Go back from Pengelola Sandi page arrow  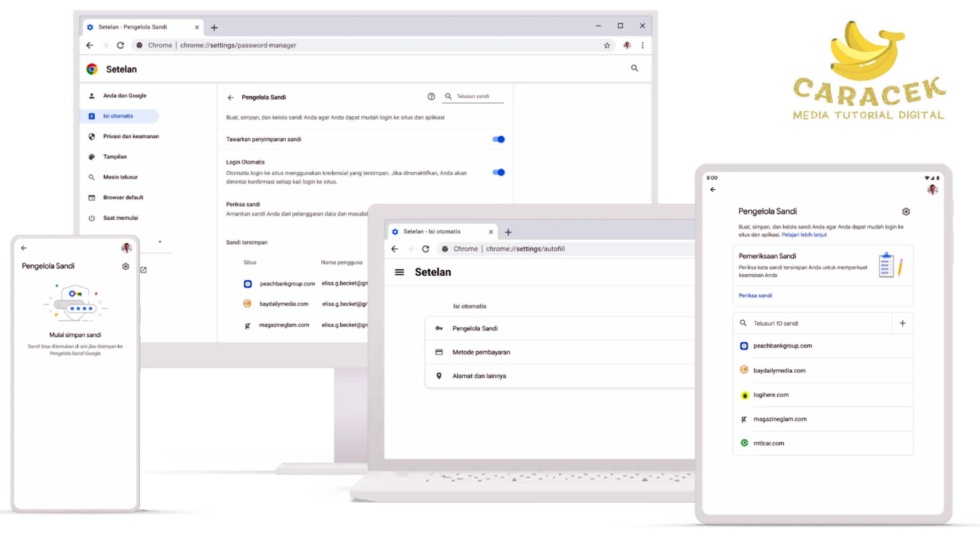(x=230, y=98)
